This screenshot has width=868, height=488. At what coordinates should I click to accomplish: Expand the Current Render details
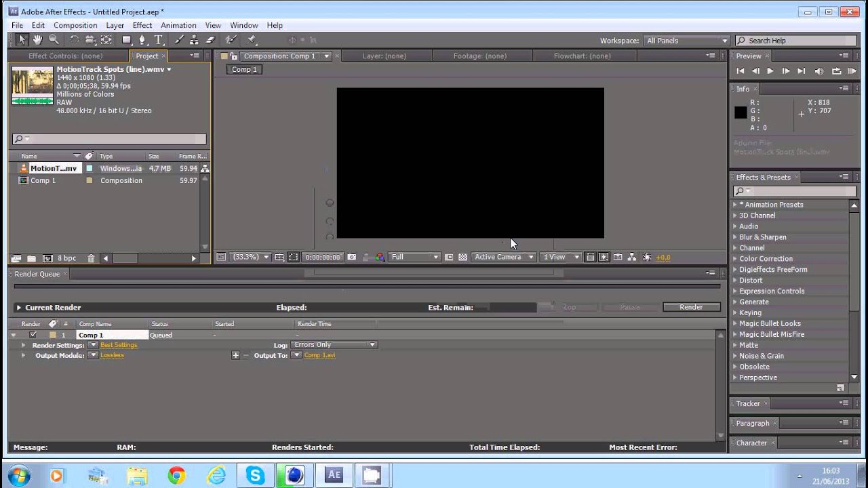point(19,308)
